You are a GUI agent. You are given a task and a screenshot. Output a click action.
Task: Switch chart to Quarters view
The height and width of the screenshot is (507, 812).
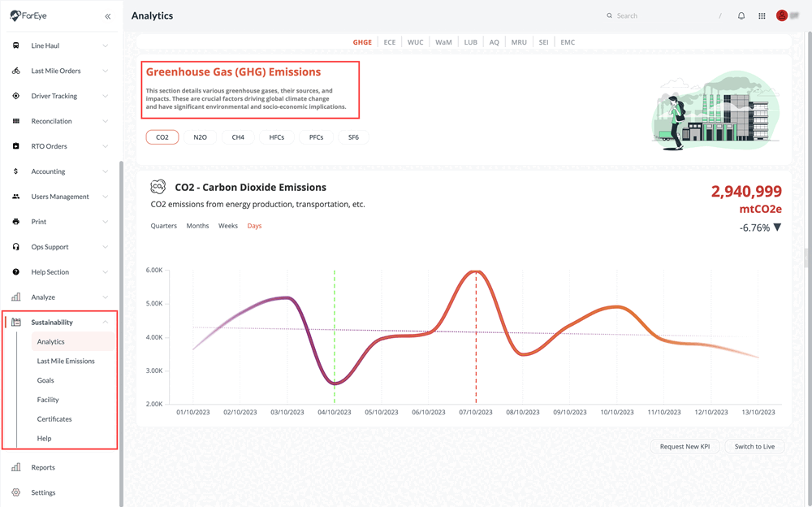tap(164, 226)
